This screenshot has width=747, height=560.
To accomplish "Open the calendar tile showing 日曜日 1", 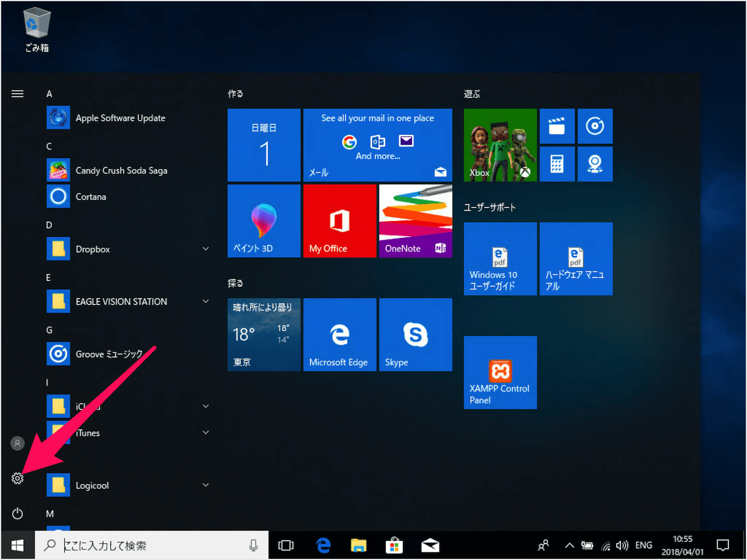I will (x=264, y=145).
